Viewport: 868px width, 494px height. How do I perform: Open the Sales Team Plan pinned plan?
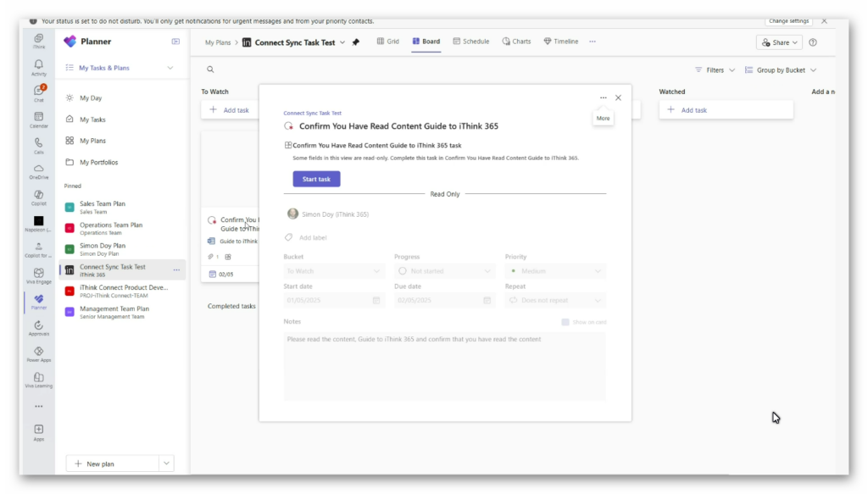coord(122,207)
